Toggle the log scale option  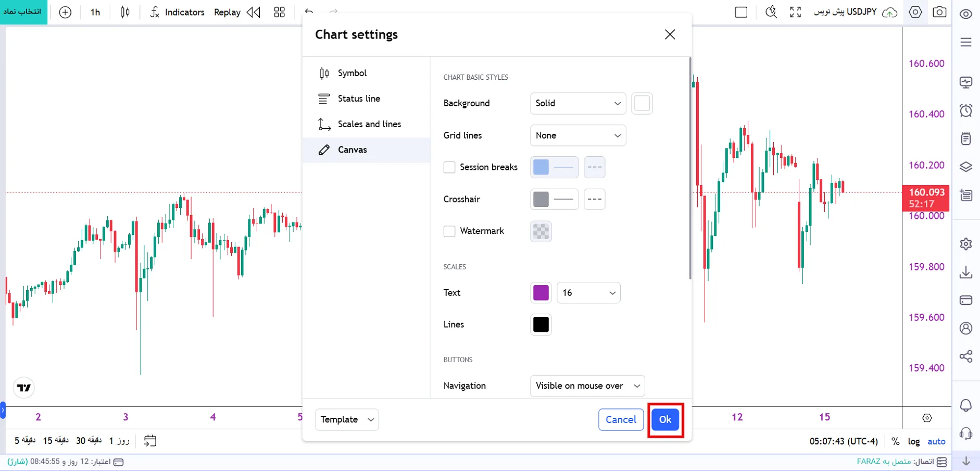click(x=914, y=441)
